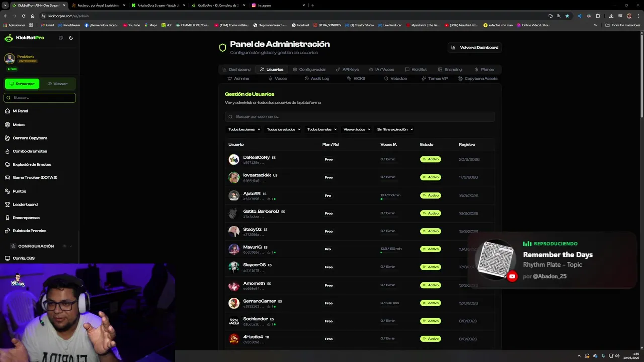Switch to API Keys tab

click(347, 69)
